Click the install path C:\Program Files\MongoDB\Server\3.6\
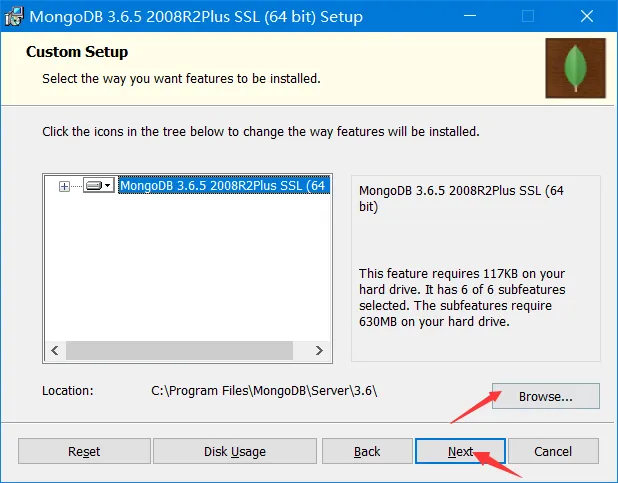This screenshot has height=483, width=618. click(264, 391)
